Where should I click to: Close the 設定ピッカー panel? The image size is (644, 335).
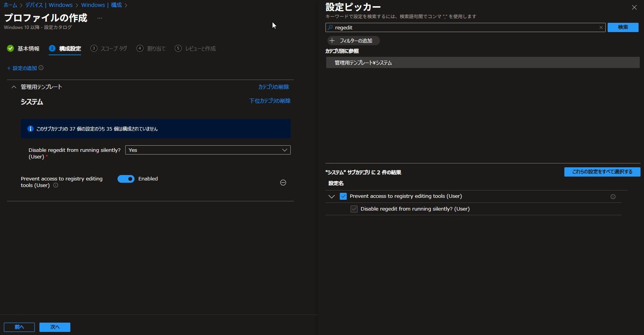click(634, 7)
